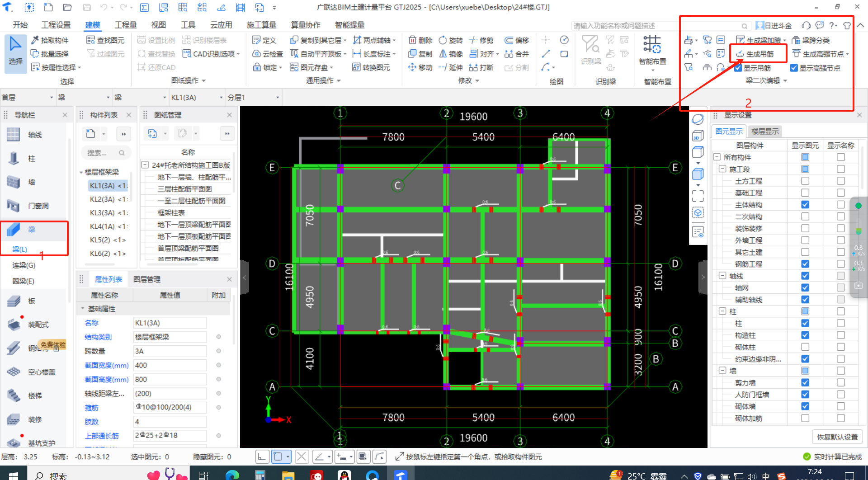868x480 pixels.
Task: Click 生成吊筋 tool
Action: [x=755, y=54]
